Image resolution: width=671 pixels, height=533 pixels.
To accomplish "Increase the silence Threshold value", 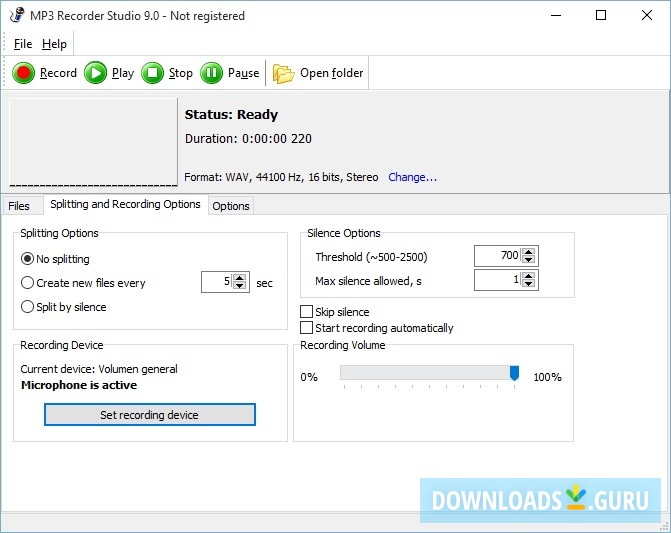I will (528, 252).
